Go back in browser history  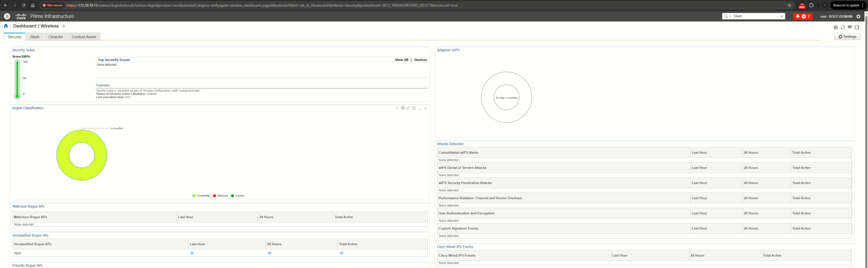[x=5, y=5]
